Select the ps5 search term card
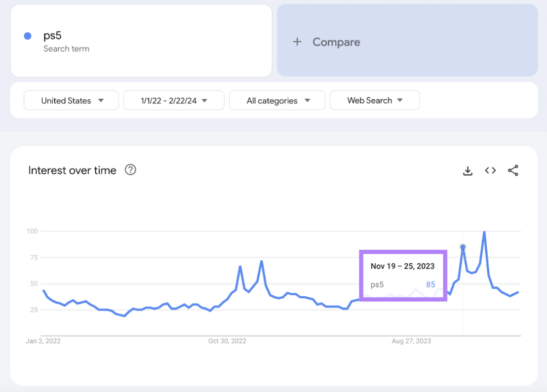The height and width of the screenshot is (392, 547). click(141, 41)
